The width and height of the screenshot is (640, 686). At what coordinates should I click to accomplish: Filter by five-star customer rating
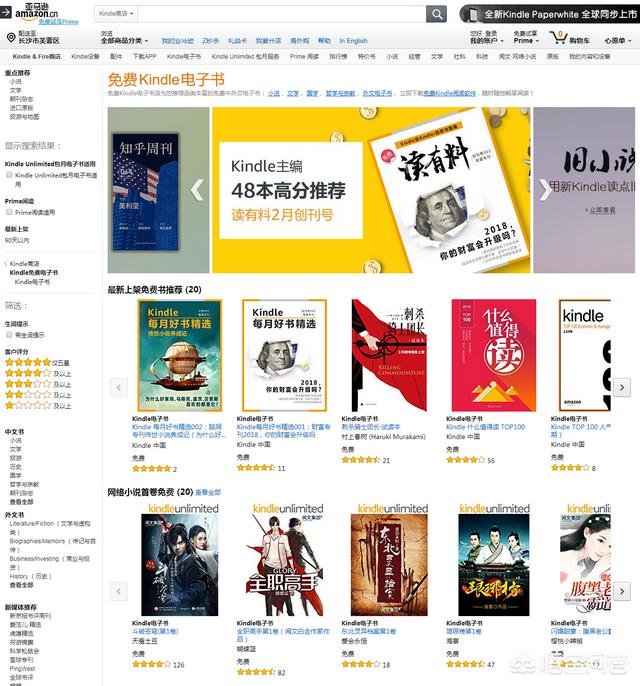click(37, 362)
